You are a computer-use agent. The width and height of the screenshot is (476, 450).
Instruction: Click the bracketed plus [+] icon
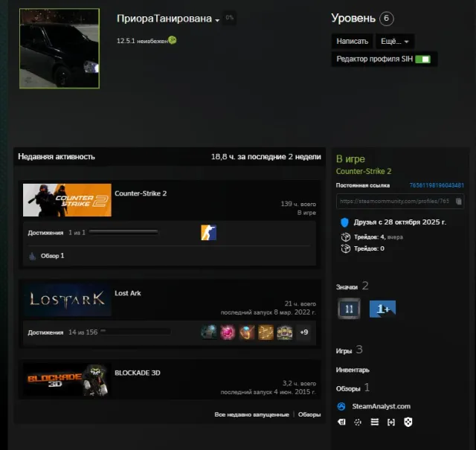391,422
